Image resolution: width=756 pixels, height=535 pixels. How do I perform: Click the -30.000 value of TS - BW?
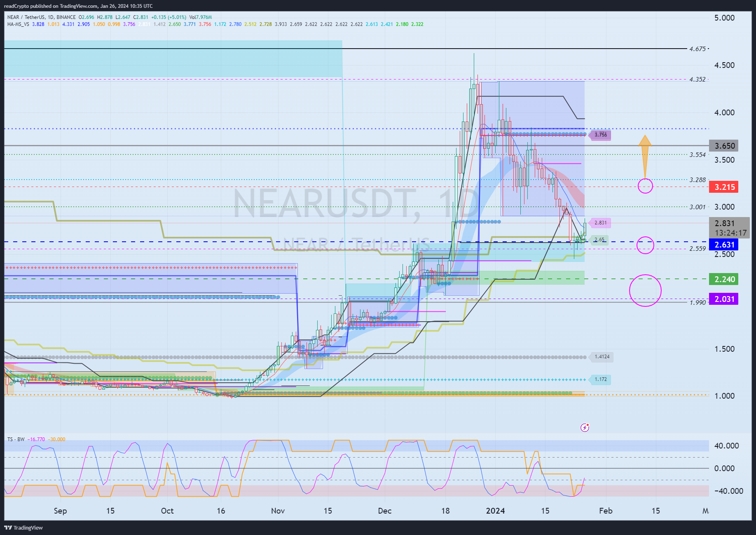[56, 439]
